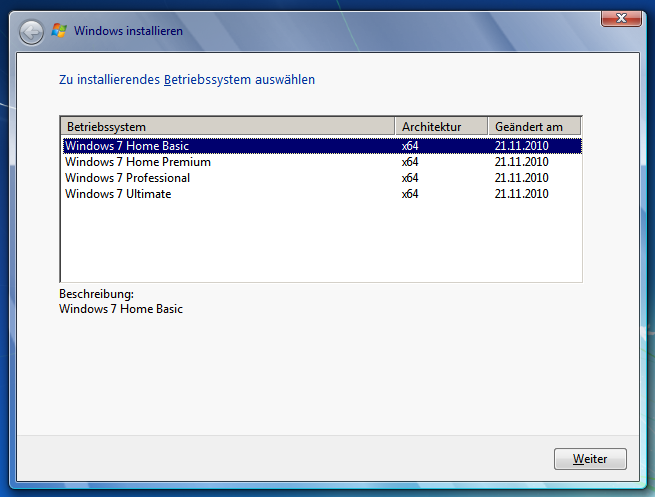
Task: Click date 21.11.2010 in Home Premium row
Action: pyautogui.click(x=521, y=162)
